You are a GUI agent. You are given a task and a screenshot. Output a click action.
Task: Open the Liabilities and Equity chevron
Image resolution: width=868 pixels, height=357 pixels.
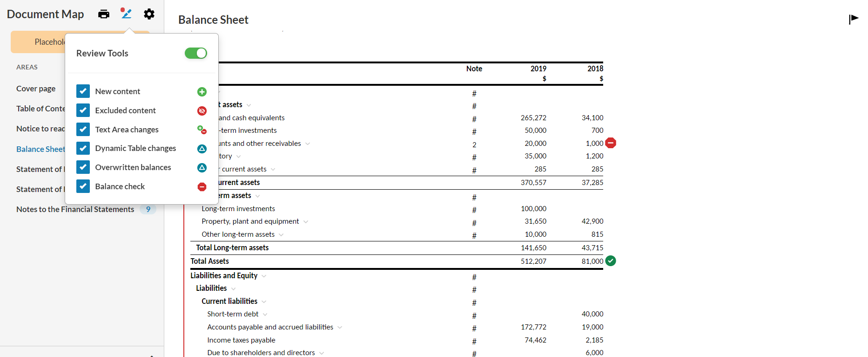pyautogui.click(x=264, y=276)
